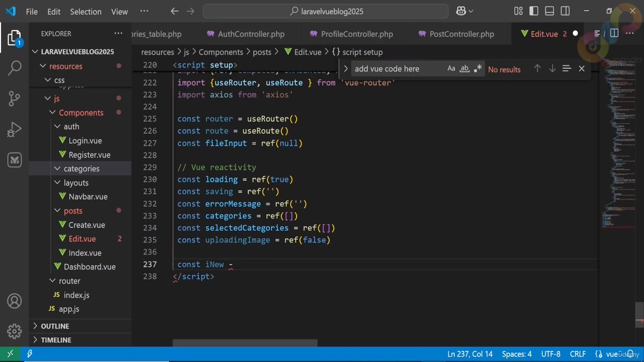Toggle Match Whole Word in find widget
The height and width of the screenshot is (362, 644).
tap(464, 69)
